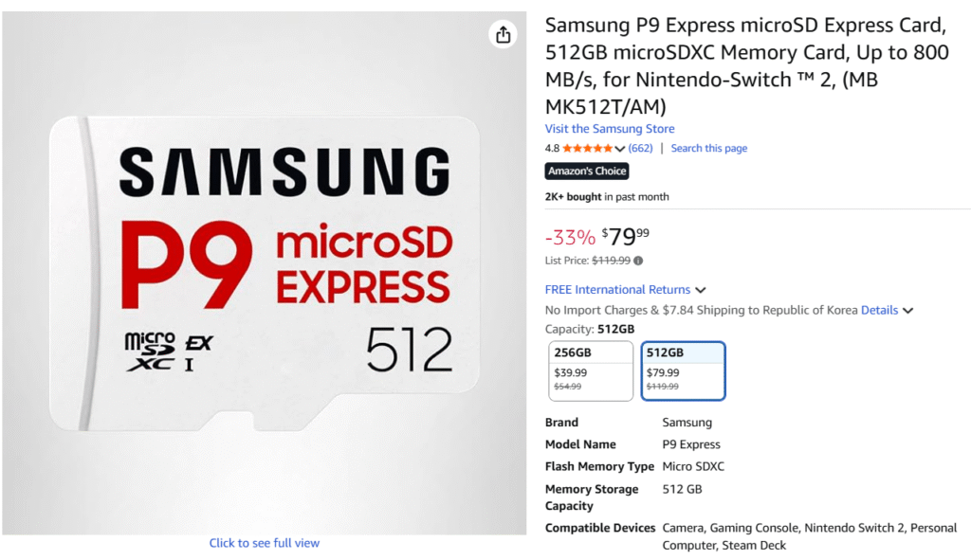Click the Search this page link
This screenshot has width=971, height=560.
click(708, 148)
